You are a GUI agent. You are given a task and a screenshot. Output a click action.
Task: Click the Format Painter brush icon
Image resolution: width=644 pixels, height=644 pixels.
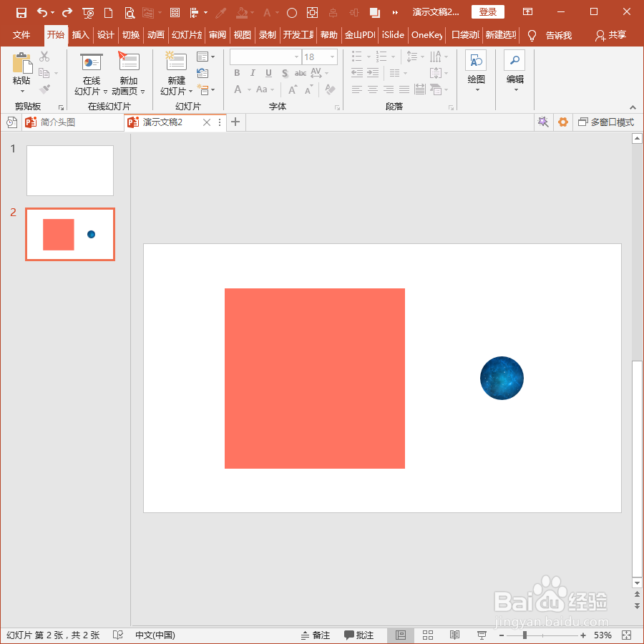click(x=44, y=89)
